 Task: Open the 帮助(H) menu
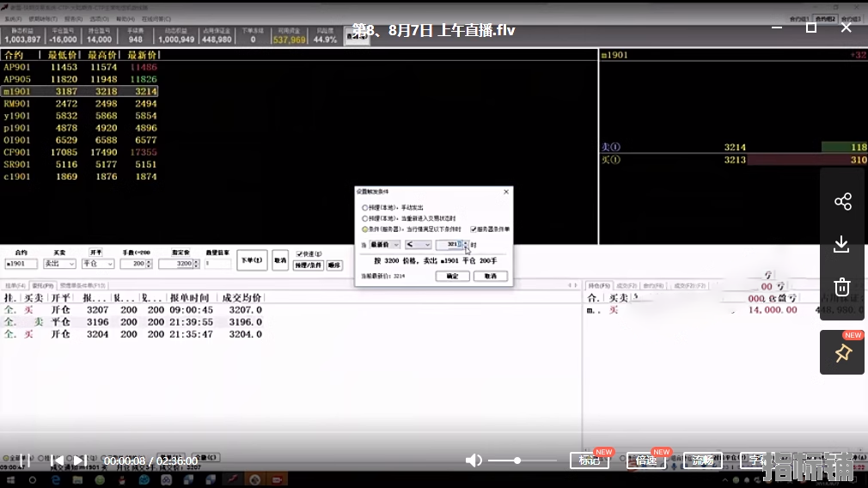pos(125,19)
